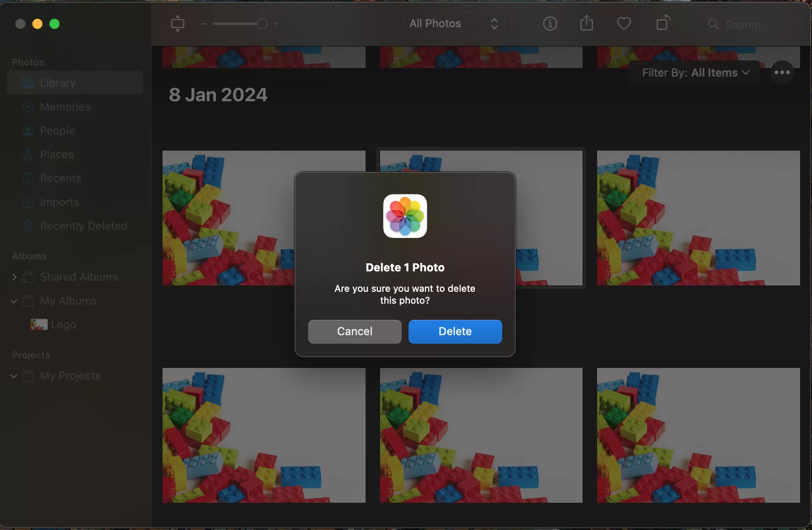
Task: Click the Photos app icon in dialog
Action: pyautogui.click(x=405, y=216)
